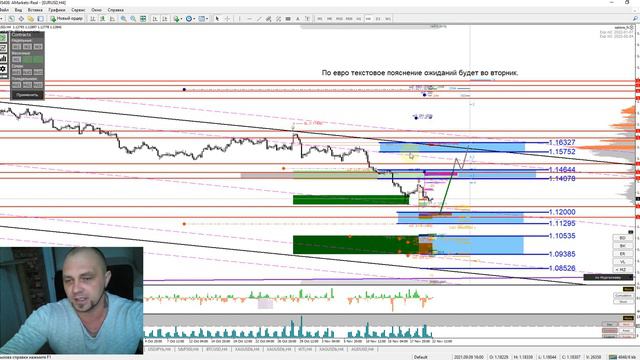Viewport: 640px width, 360px height.
Task: Switch chart to bar chart type
Action: pyautogui.click(x=93, y=19)
